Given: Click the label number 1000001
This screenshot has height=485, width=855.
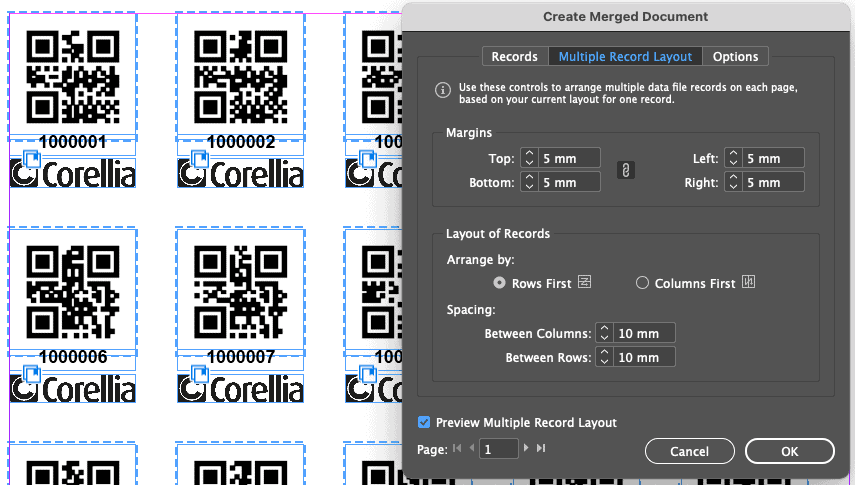Looking at the screenshot, I should [73, 142].
